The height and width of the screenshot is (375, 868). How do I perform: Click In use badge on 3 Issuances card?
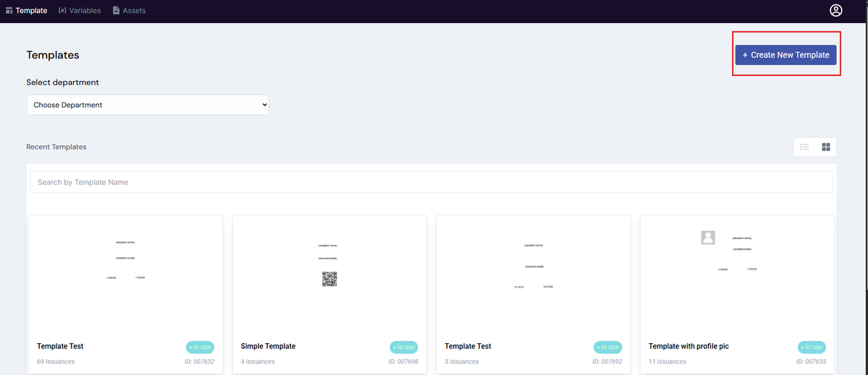(608, 348)
